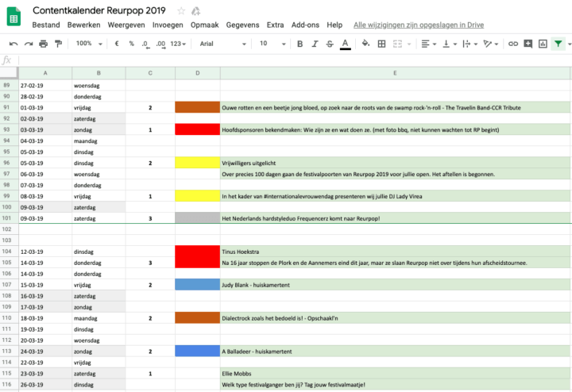
Task: Open the Opmaak menu
Action: point(205,25)
